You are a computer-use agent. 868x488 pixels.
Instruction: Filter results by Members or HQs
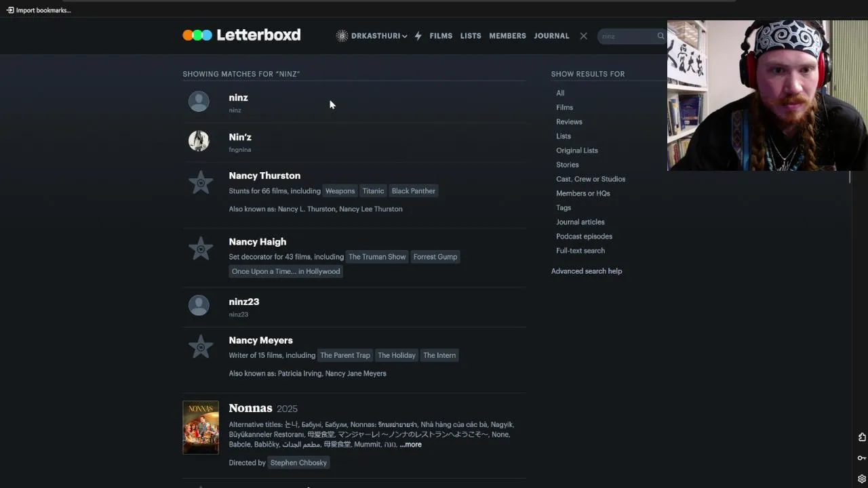click(x=583, y=193)
